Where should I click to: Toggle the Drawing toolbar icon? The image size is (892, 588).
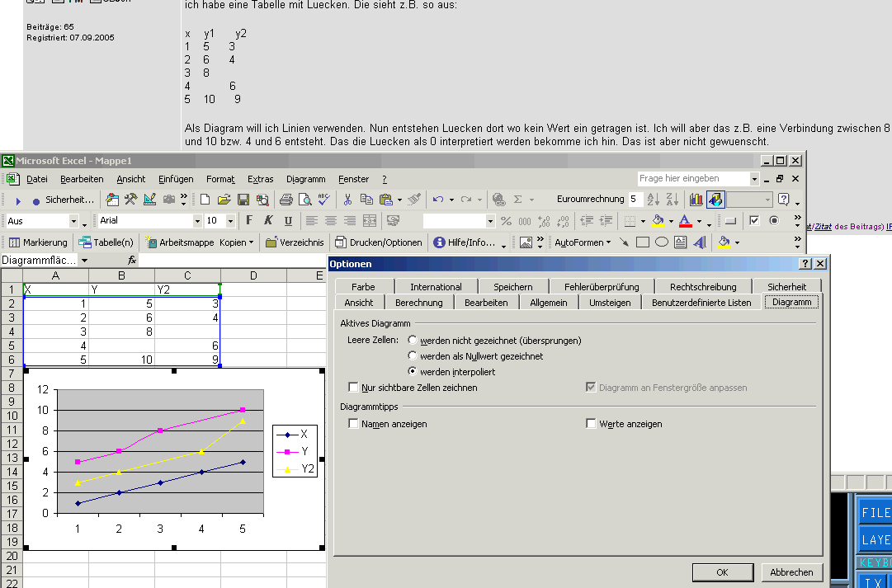click(715, 200)
